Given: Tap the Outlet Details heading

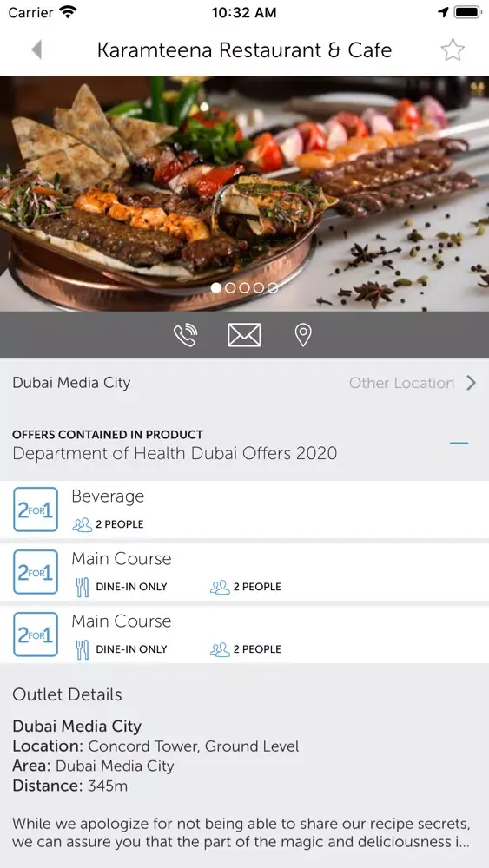Looking at the screenshot, I should click(67, 694).
